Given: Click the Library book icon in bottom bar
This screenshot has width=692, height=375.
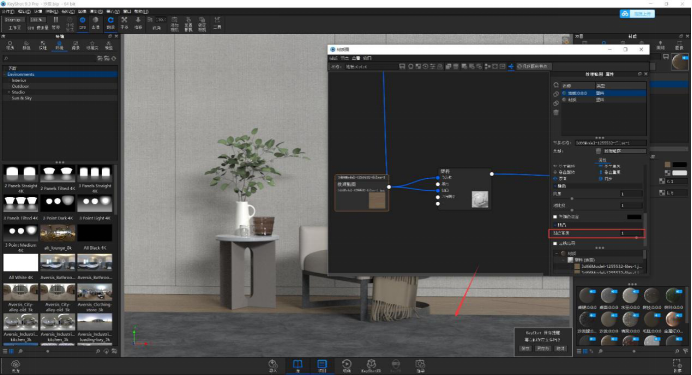Looking at the screenshot, I should [x=297, y=364].
